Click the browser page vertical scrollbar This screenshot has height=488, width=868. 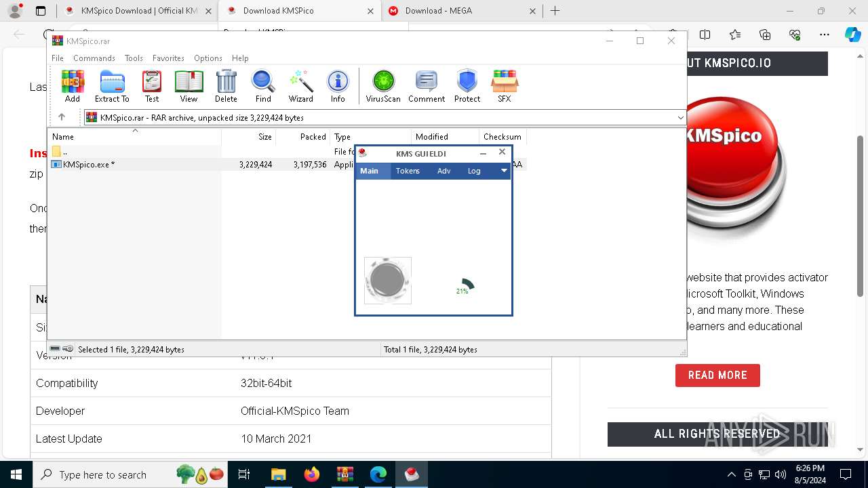[x=860, y=216]
